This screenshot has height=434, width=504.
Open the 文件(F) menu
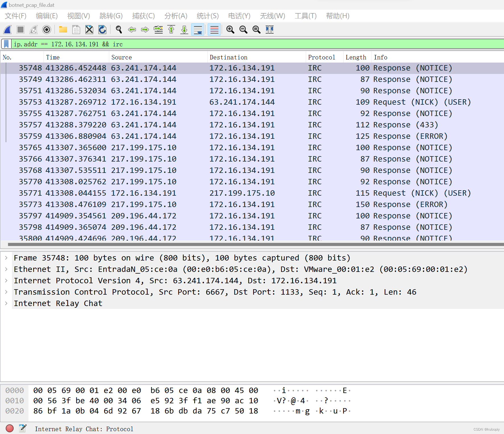point(16,16)
